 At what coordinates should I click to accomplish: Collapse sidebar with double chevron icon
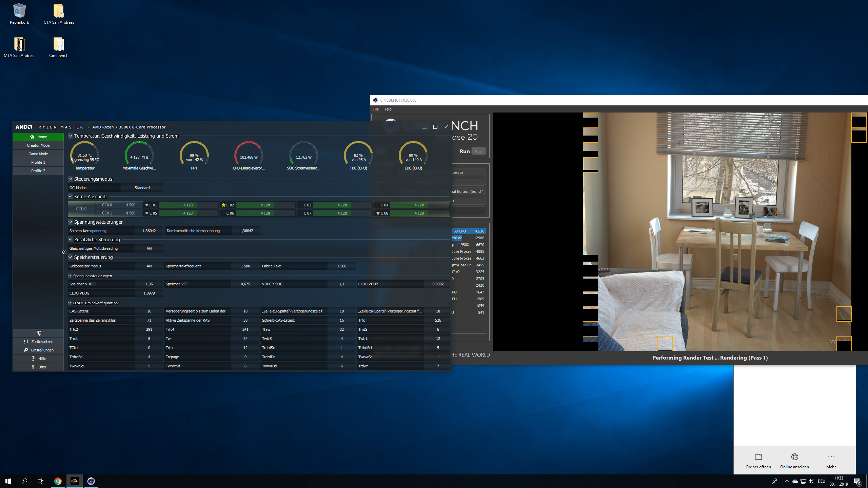coord(64,252)
